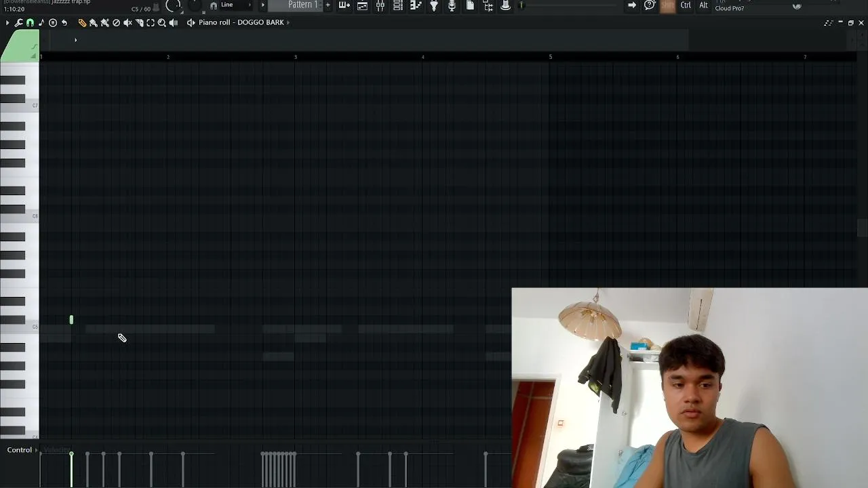Open target channel speaker selector before title
The image size is (868, 488).
(191, 22)
